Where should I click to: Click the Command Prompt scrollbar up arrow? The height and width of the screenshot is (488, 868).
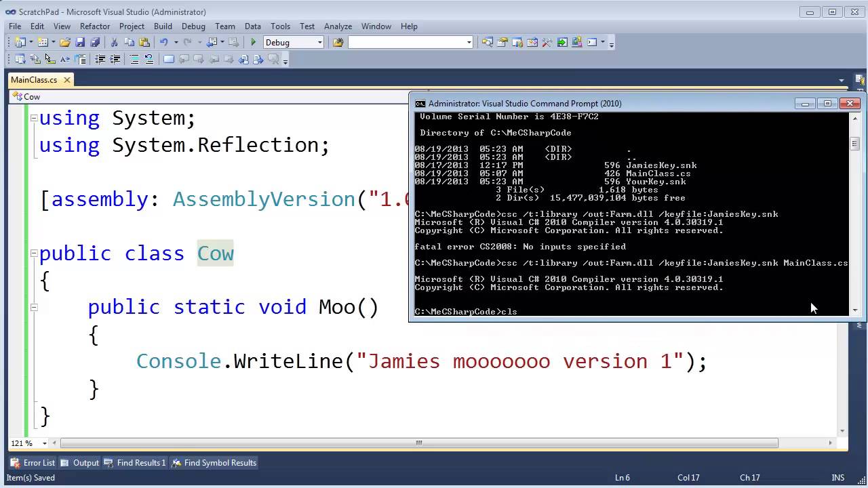tap(854, 118)
